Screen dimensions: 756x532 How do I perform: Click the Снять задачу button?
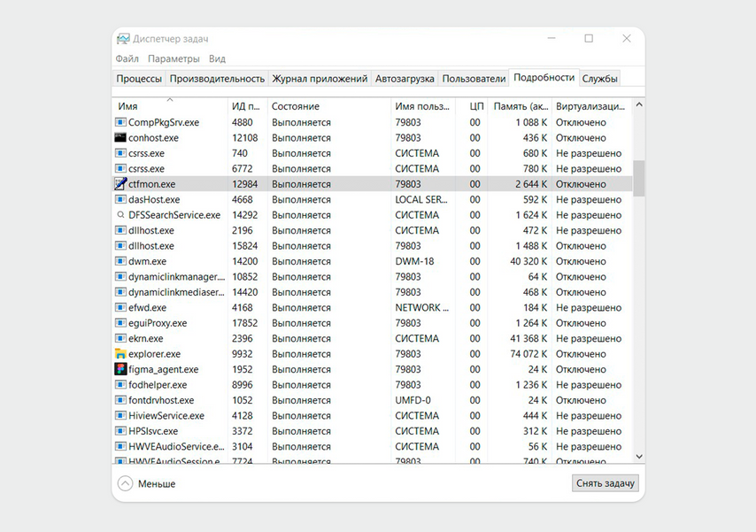click(x=606, y=483)
